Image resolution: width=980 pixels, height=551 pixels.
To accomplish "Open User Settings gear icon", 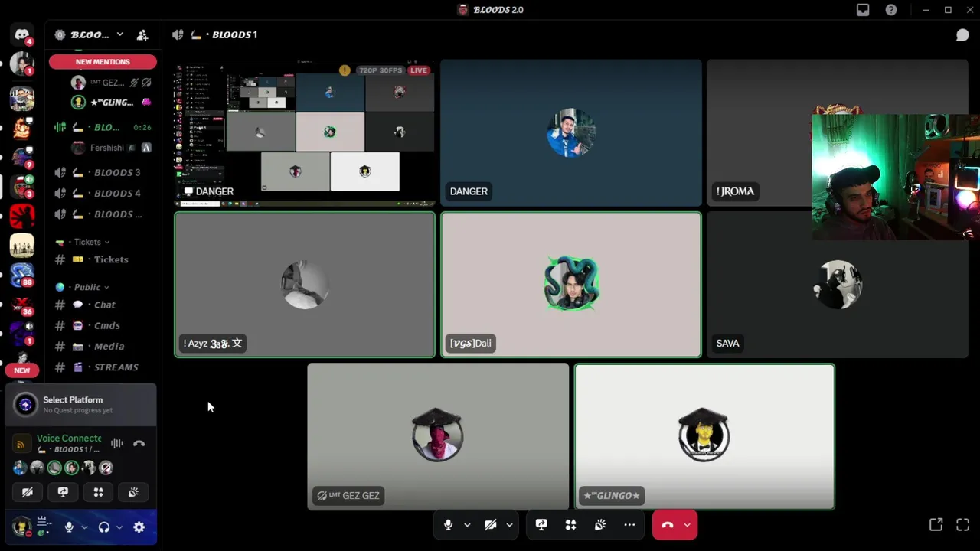I will coord(139,527).
